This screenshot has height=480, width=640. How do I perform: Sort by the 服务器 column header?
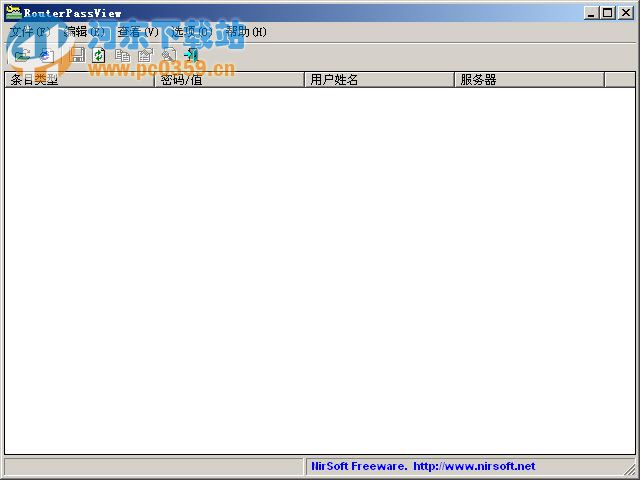(529, 80)
